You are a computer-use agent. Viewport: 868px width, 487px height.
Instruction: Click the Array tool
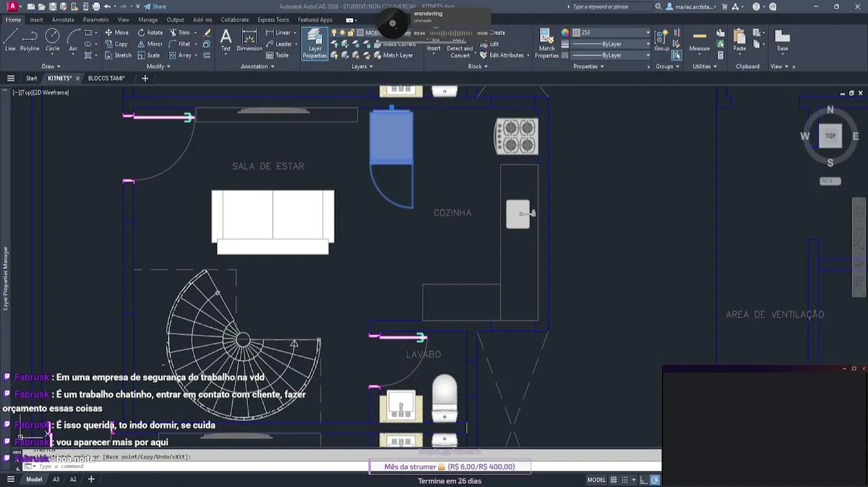180,55
